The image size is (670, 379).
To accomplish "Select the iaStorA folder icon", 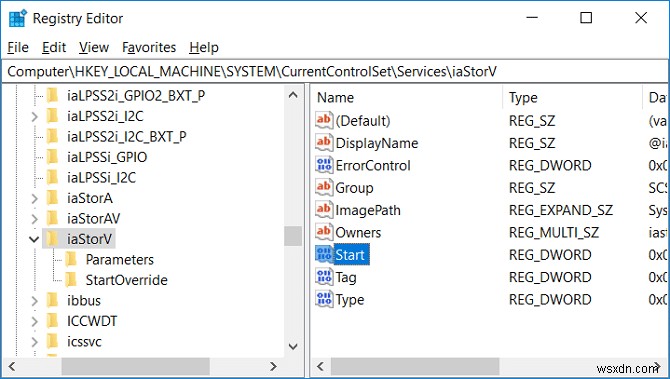I will (52, 198).
